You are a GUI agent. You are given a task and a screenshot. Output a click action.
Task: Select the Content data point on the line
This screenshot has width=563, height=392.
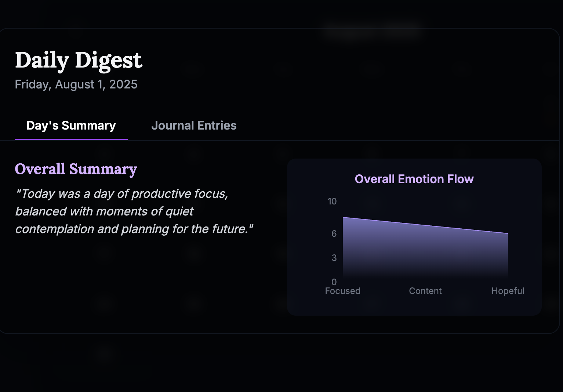click(425, 225)
